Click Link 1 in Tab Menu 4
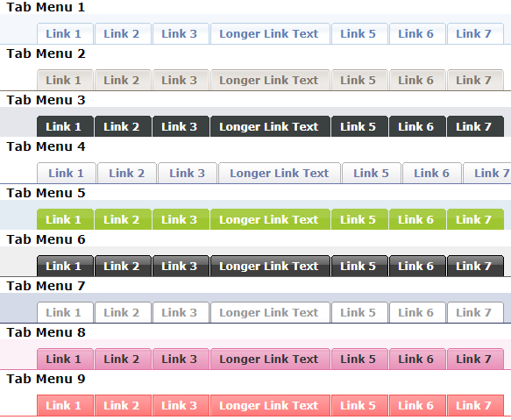Screen dimensions: 511x420 click(x=67, y=173)
